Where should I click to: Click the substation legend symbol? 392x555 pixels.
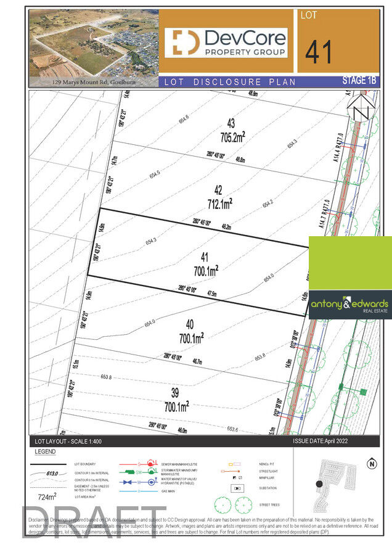(237, 488)
